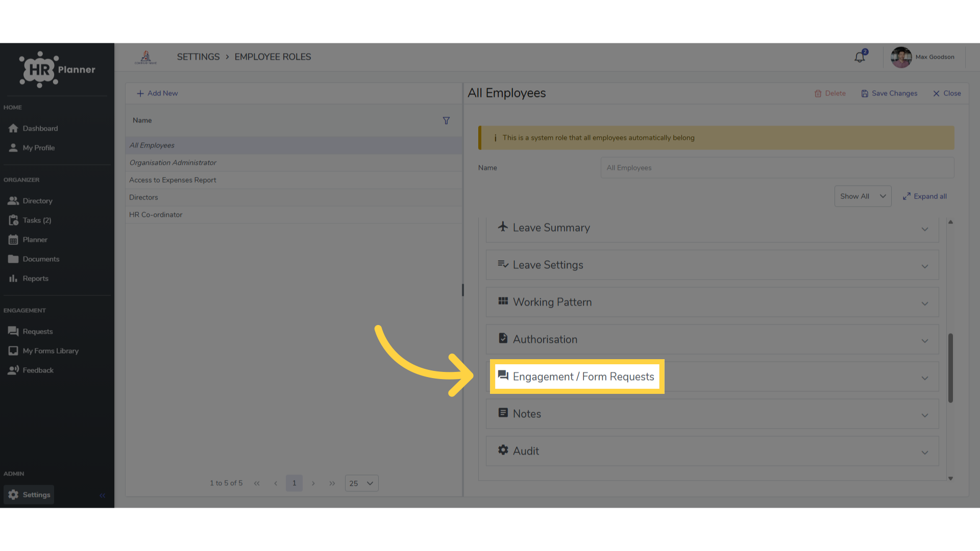Open the page size 25 dropdown

[x=361, y=483]
